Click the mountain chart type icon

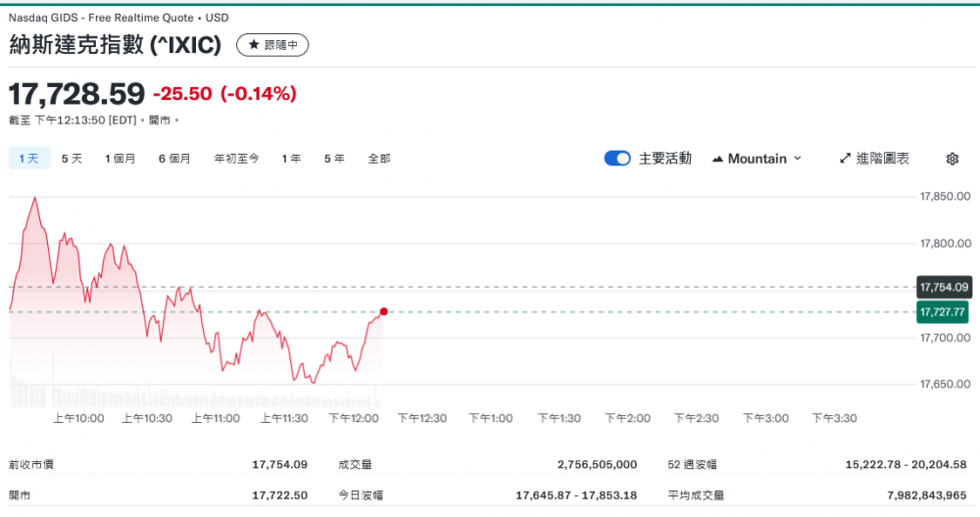717,159
